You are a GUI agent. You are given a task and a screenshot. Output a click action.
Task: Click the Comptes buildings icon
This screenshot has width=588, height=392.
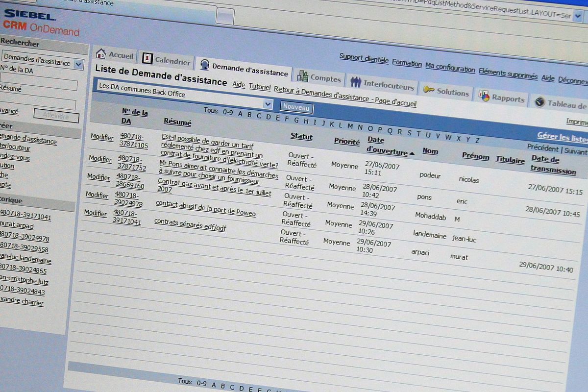click(302, 76)
